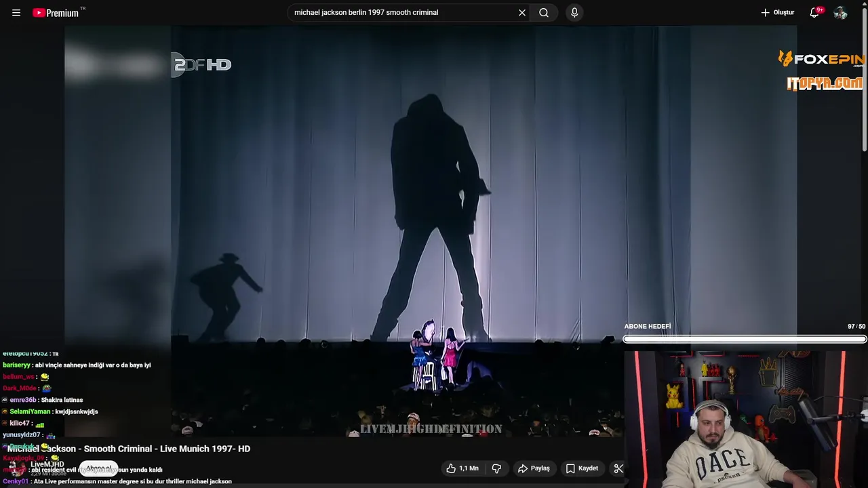
Task: Dislike the video with thumbs-down
Action: 496,468
